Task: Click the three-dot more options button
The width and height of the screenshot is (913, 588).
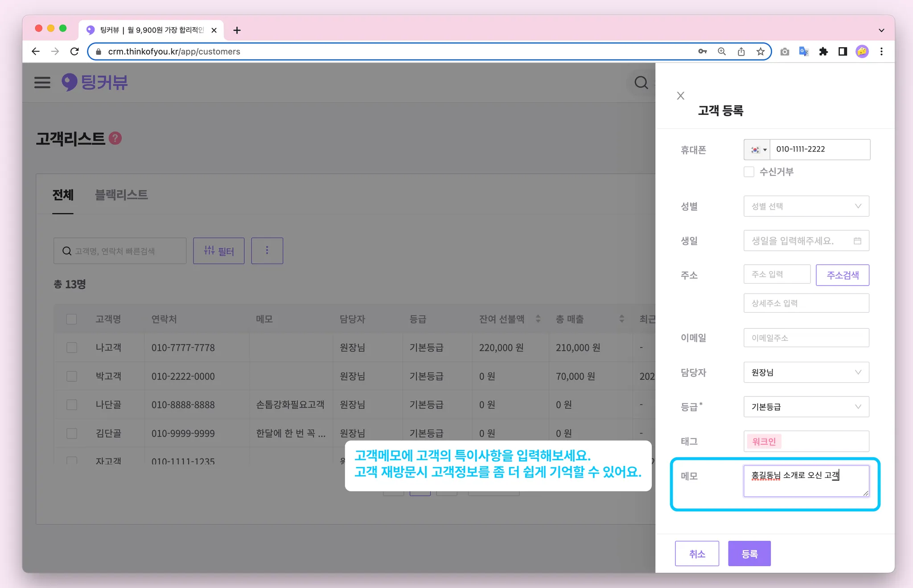Action: (267, 250)
